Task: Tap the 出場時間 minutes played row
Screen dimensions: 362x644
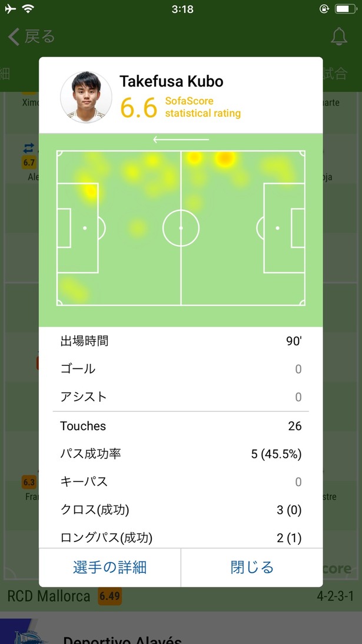Action: tap(181, 341)
